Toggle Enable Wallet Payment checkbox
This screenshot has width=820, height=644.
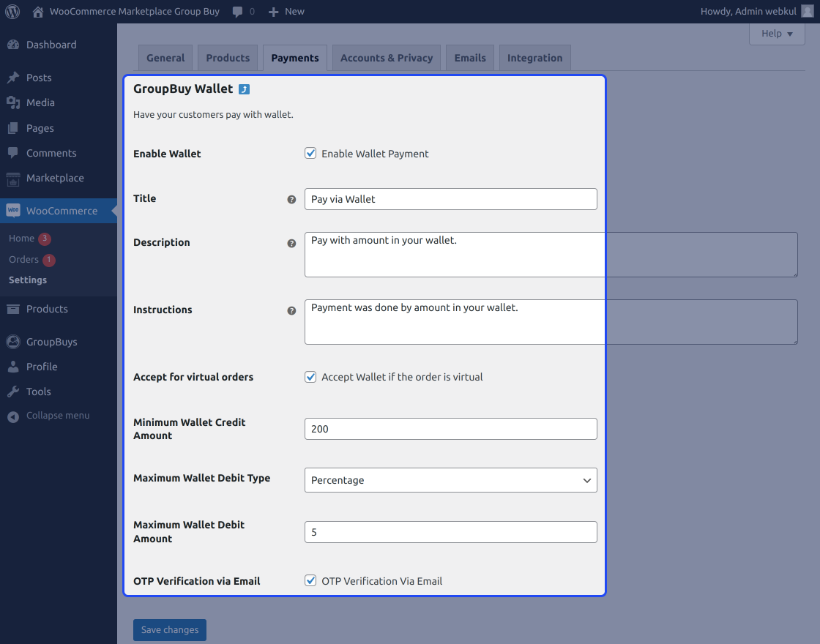(310, 153)
